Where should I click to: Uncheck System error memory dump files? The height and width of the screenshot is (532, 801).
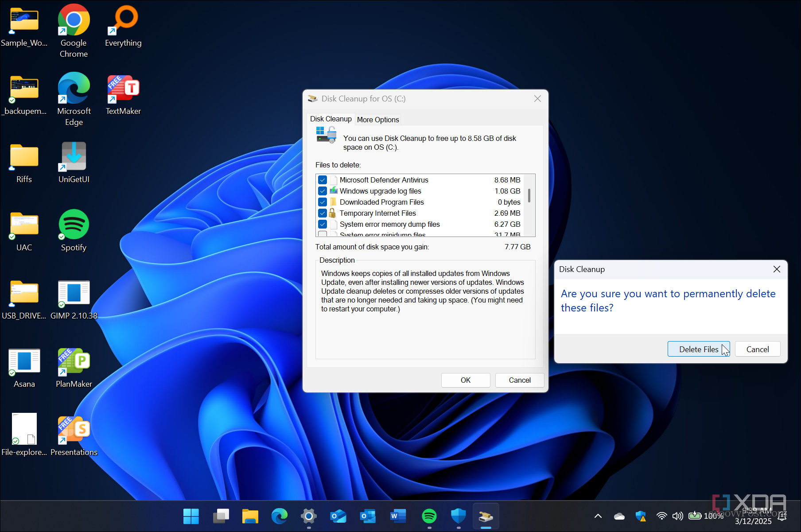pyautogui.click(x=323, y=224)
